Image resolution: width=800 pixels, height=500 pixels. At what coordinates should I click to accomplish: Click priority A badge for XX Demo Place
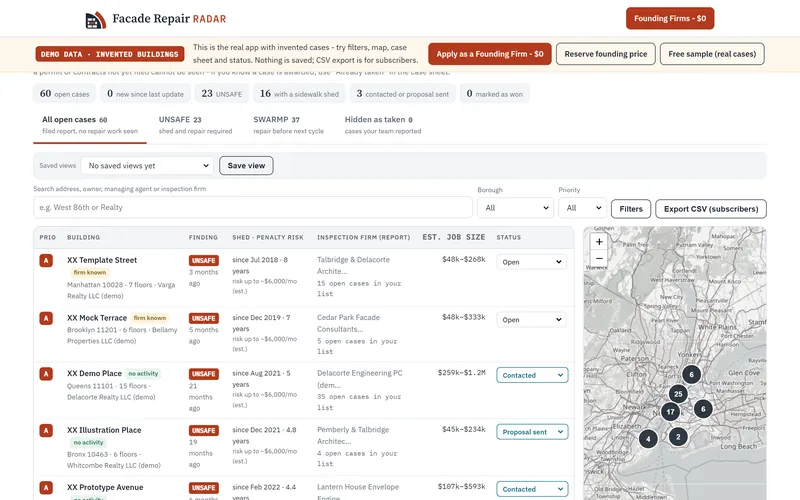click(x=46, y=374)
